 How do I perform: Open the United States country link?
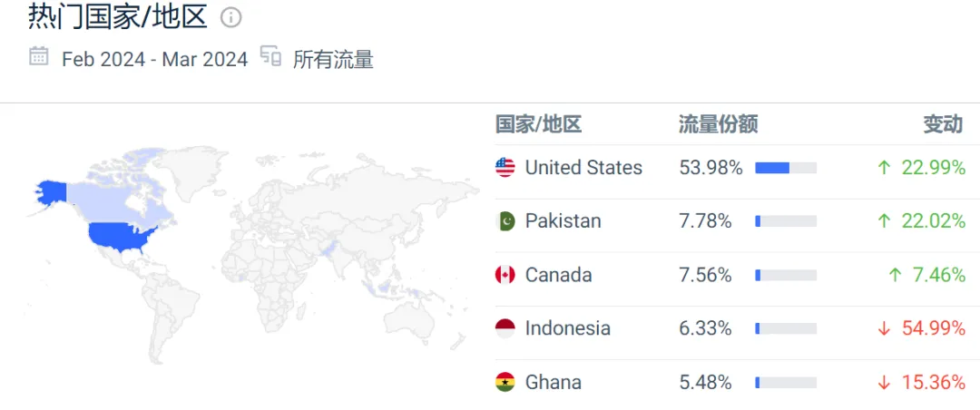(583, 168)
